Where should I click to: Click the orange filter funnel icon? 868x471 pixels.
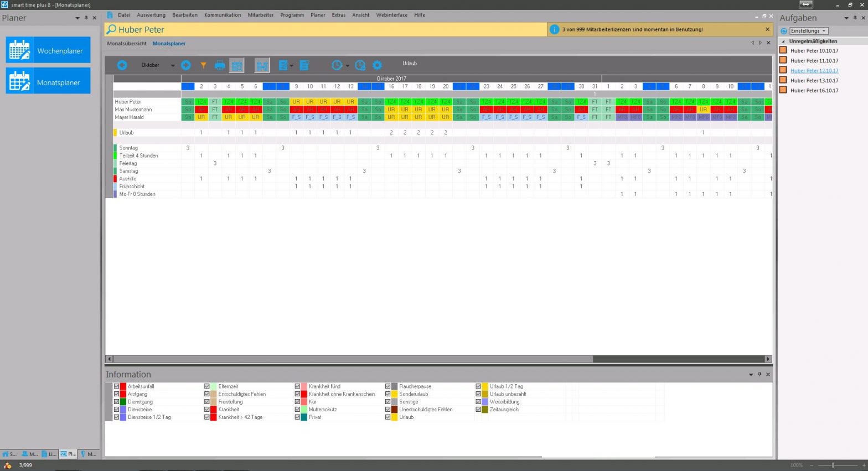(203, 65)
